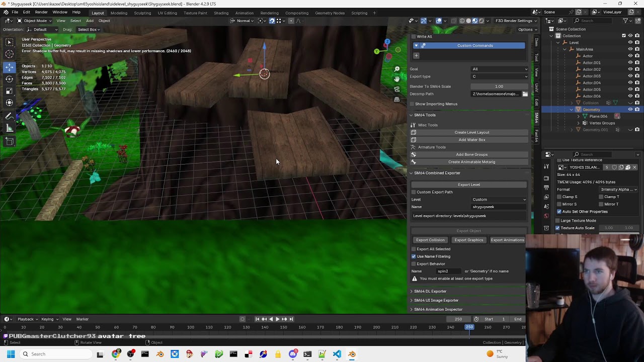The height and width of the screenshot is (362, 644).
Task: Toggle snapping magnet icon in header
Action: point(272,21)
